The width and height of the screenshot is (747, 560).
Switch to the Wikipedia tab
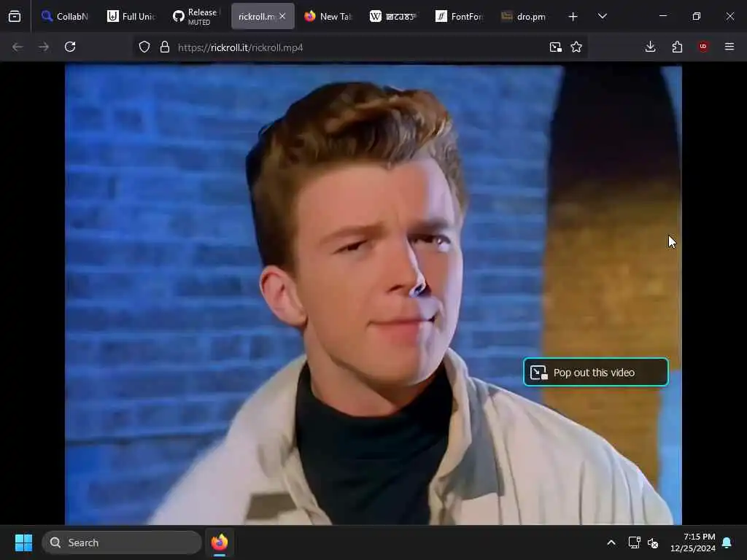tap(393, 16)
